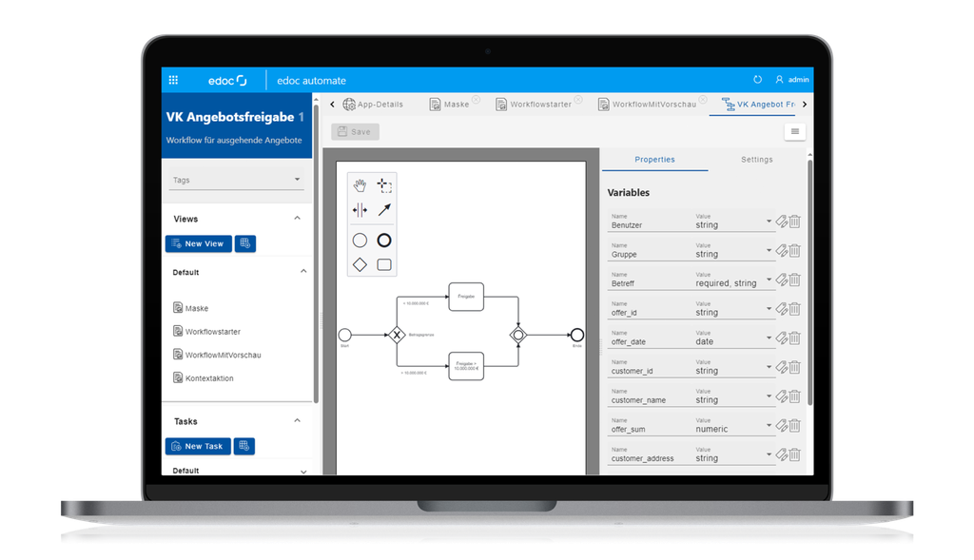Click the New View button
Image resolution: width=974 pixels, height=560 pixels.
point(198,243)
